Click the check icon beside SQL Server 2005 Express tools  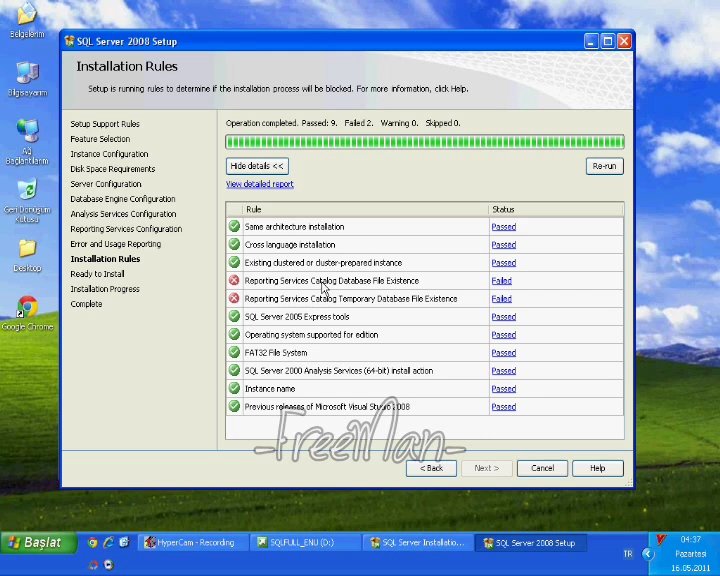click(234, 316)
